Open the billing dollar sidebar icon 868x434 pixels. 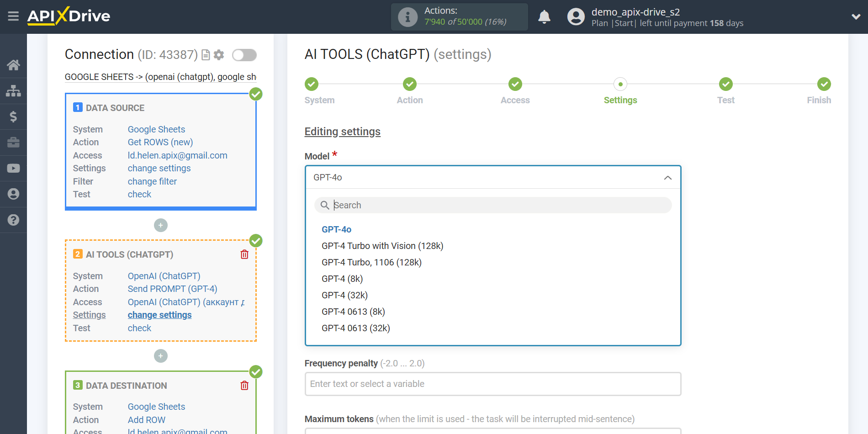point(13,116)
